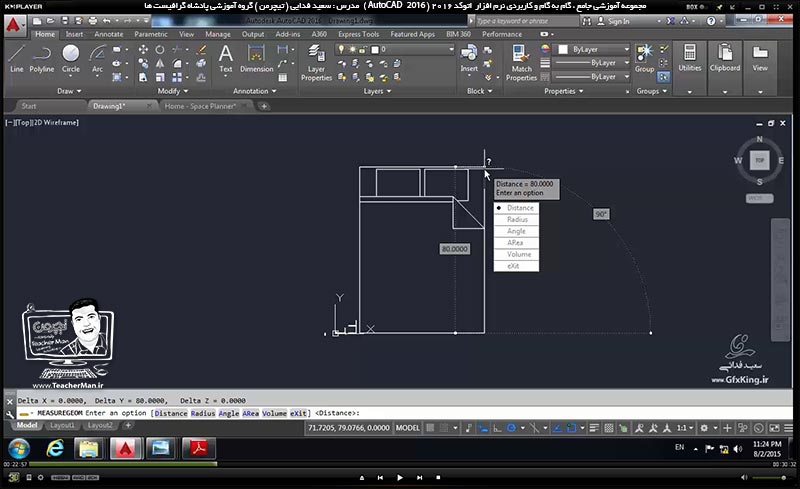The image size is (800, 489).
Task: Open the Utilities panel
Action: coord(689,68)
